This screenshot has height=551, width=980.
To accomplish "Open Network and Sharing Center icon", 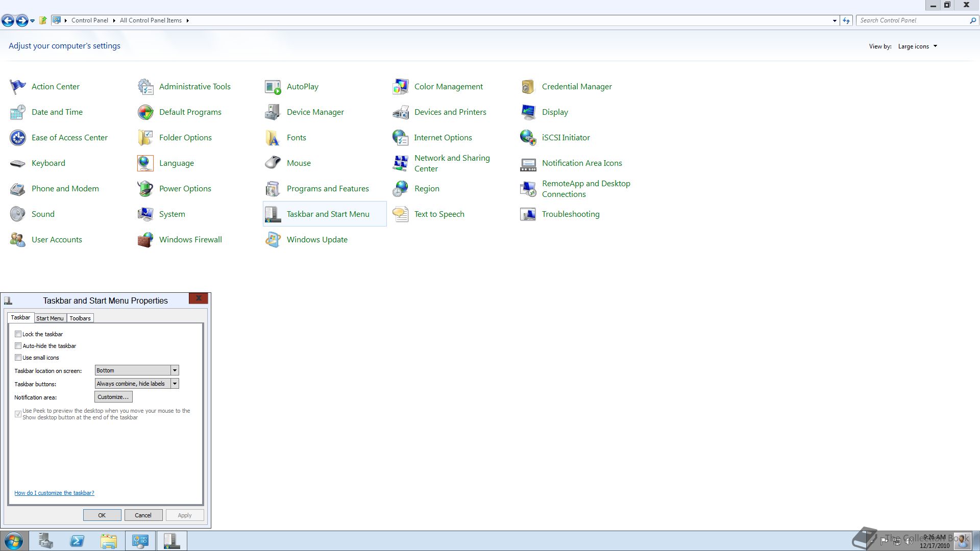I will [401, 163].
